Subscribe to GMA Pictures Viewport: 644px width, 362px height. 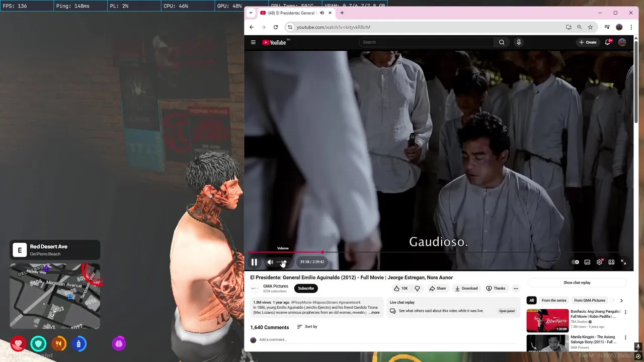(x=306, y=288)
